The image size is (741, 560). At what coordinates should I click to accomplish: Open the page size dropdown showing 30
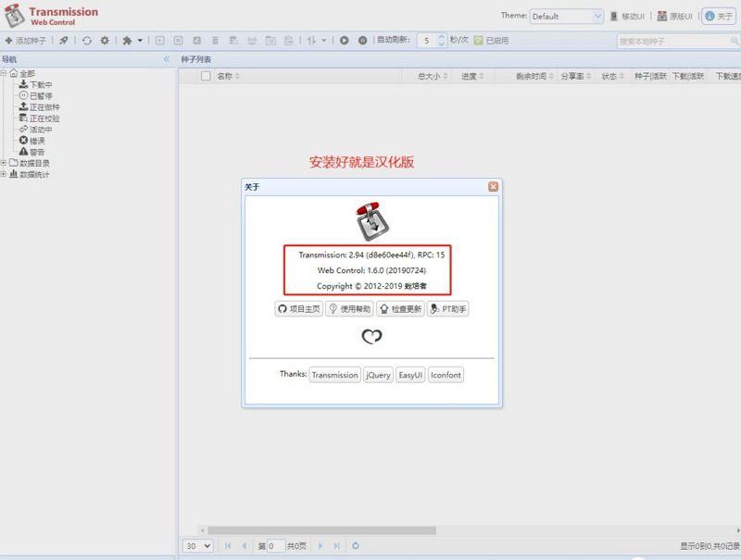198,546
